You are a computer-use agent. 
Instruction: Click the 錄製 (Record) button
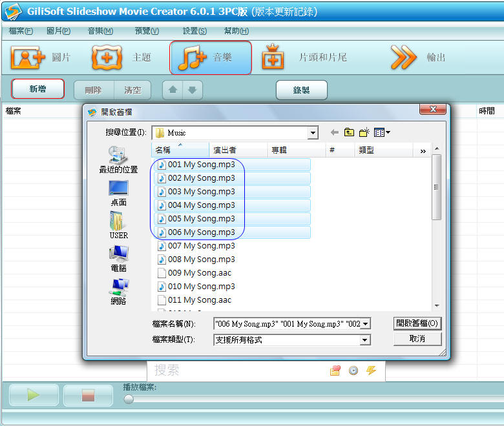[x=301, y=90]
